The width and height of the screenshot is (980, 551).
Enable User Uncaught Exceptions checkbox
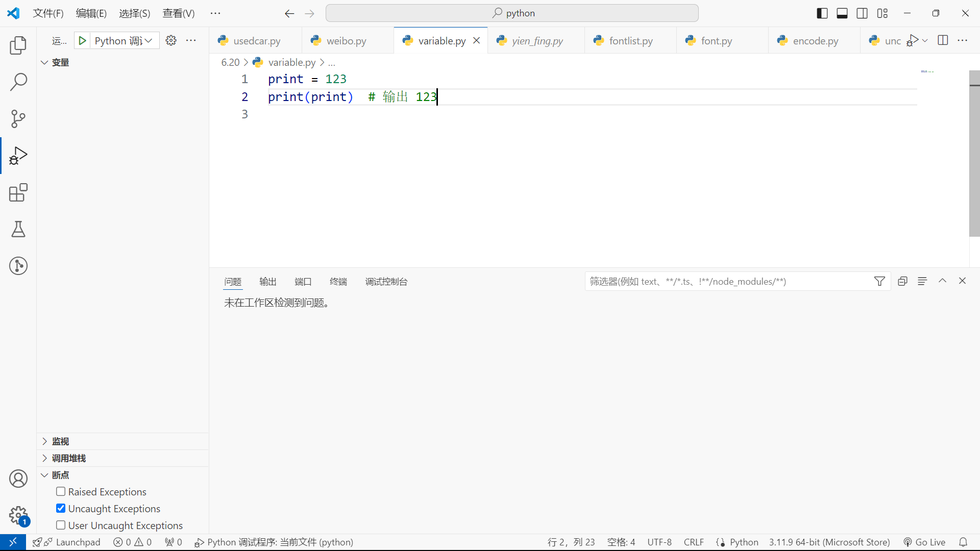[61, 525]
